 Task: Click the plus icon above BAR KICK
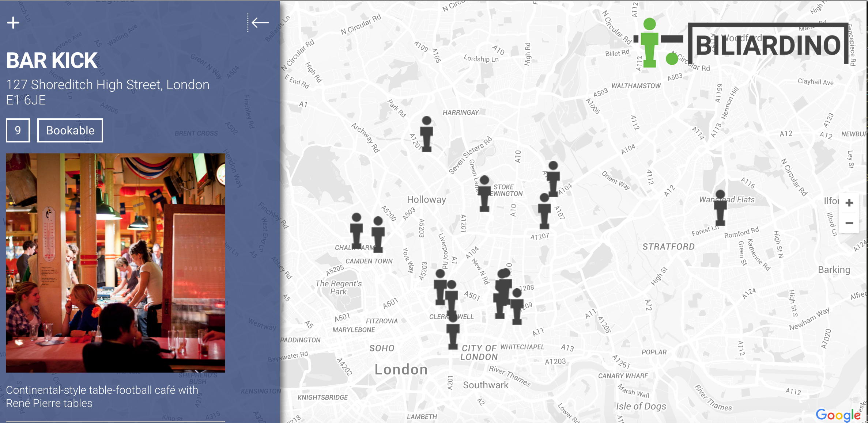point(13,23)
